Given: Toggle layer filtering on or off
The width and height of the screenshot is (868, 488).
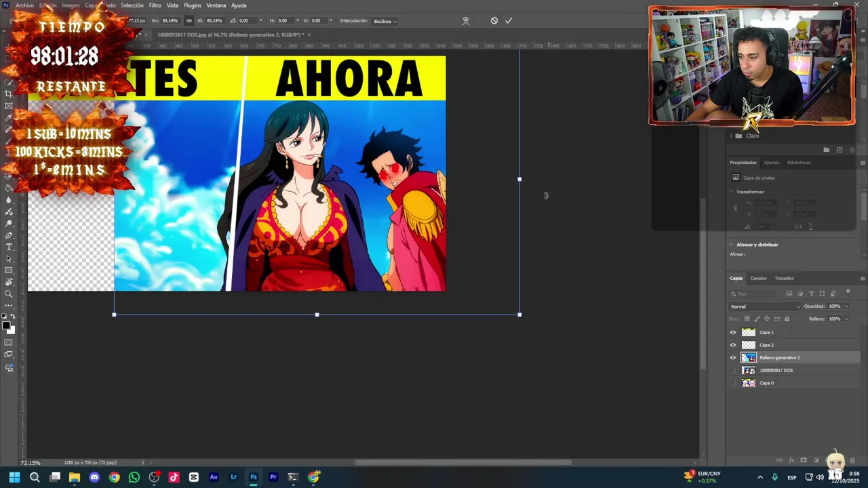Looking at the screenshot, I should point(848,292).
